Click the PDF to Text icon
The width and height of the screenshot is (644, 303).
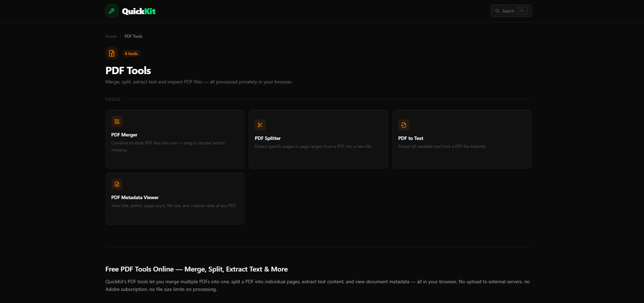(404, 125)
